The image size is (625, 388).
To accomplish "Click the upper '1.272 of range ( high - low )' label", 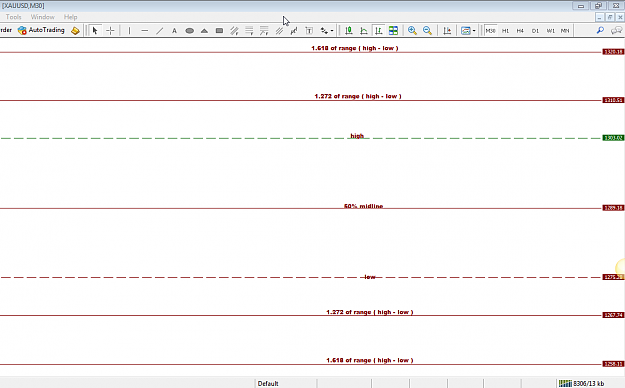I will coord(358,96).
